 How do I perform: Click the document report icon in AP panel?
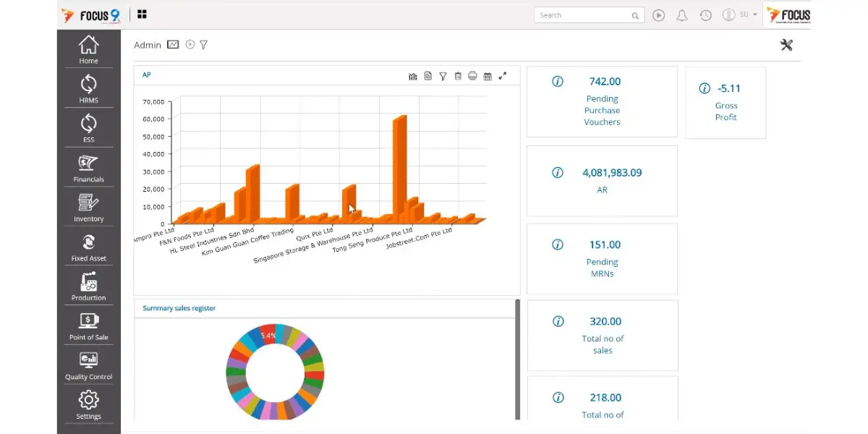[428, 75]
